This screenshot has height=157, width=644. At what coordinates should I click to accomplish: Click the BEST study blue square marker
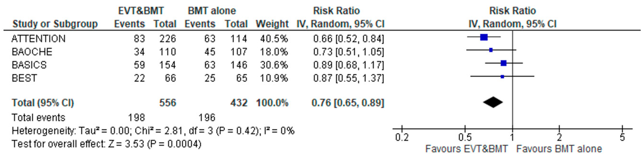coord(502,76)
